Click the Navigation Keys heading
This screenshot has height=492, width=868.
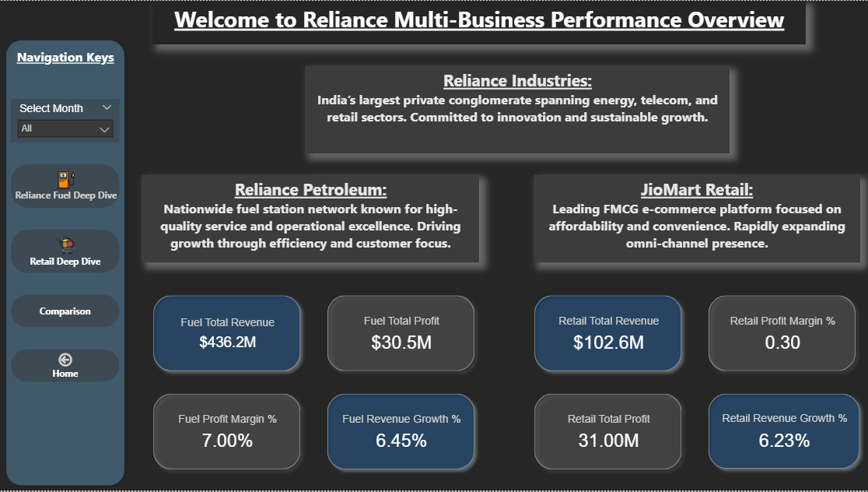pos(65,58)
